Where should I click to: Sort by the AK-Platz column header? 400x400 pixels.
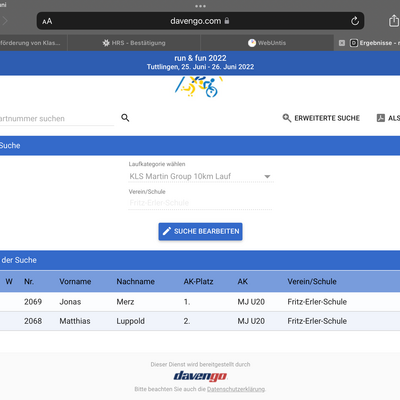pos(198,282)
